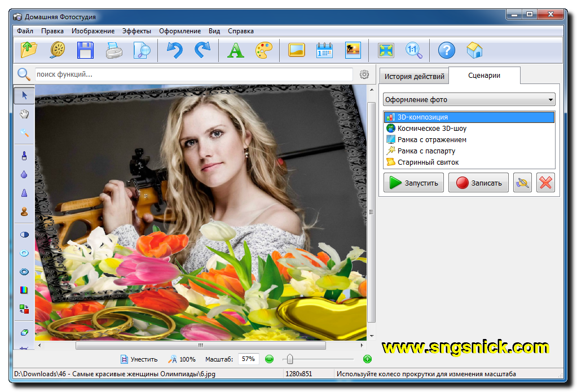Open a photo with the folder icon
The height and width of the screenshot is (392, 577).
point(29,50)
